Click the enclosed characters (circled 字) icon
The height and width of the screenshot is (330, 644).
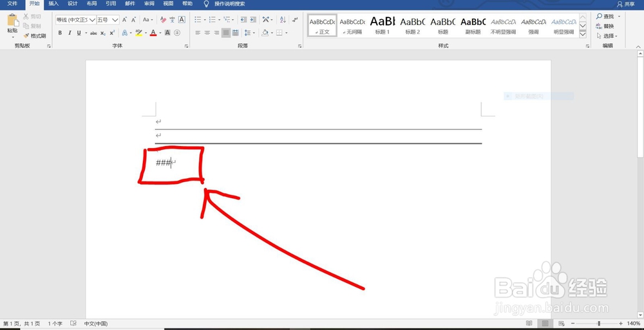click(x=177, y=33)
